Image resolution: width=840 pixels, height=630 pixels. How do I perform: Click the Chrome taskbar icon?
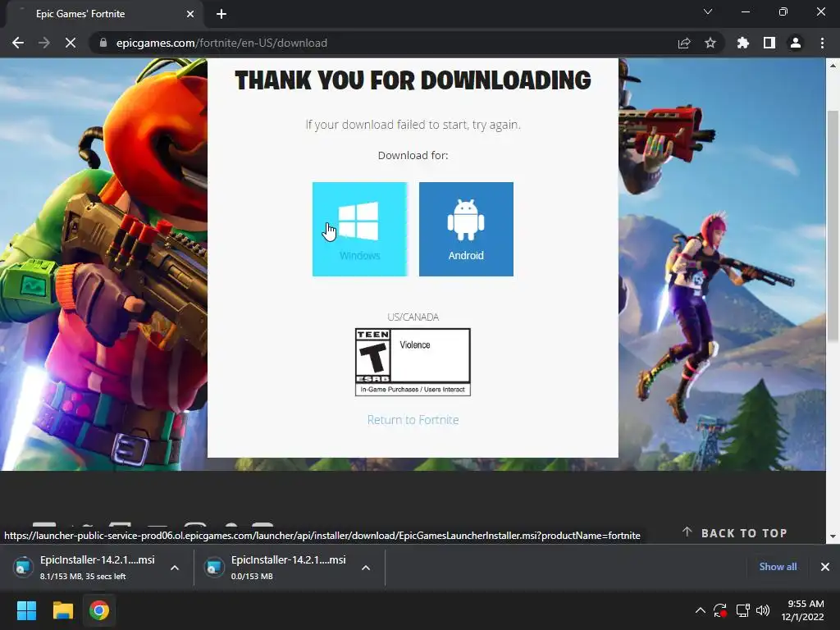pos(99,610)
